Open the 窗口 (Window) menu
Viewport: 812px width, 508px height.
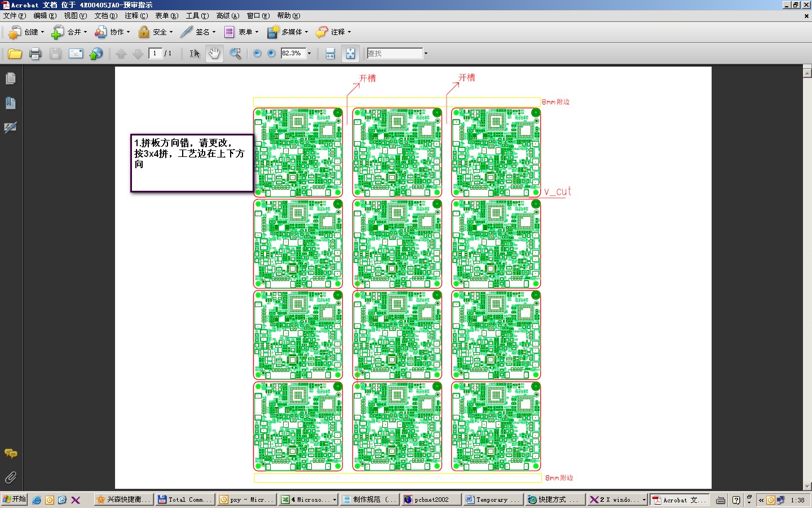[258, 16]
